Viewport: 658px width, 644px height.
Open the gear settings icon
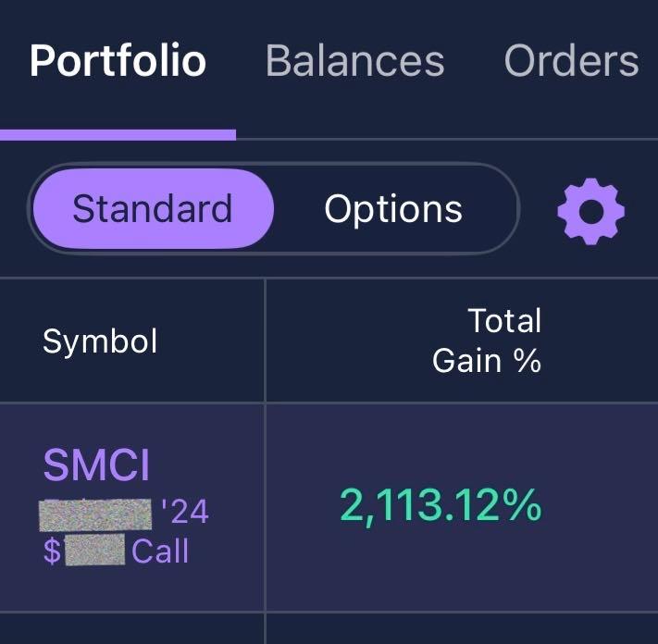click(x=590, y=211)
